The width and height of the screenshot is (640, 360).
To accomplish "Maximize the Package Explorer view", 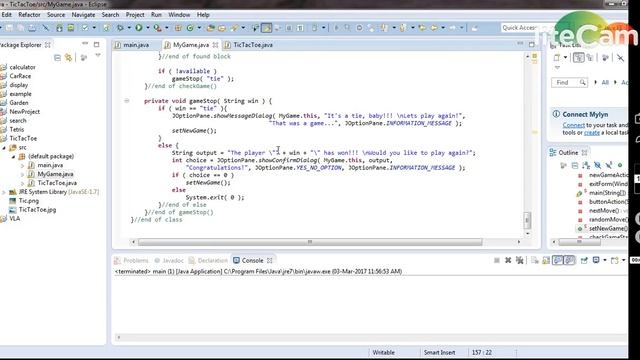I will coord(96,44).
